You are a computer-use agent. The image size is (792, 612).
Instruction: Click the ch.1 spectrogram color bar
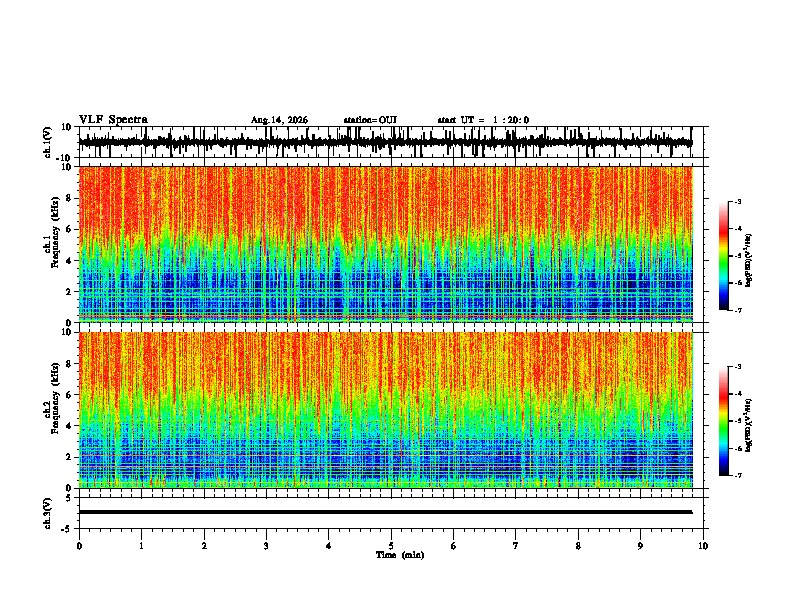click(724, 256)
